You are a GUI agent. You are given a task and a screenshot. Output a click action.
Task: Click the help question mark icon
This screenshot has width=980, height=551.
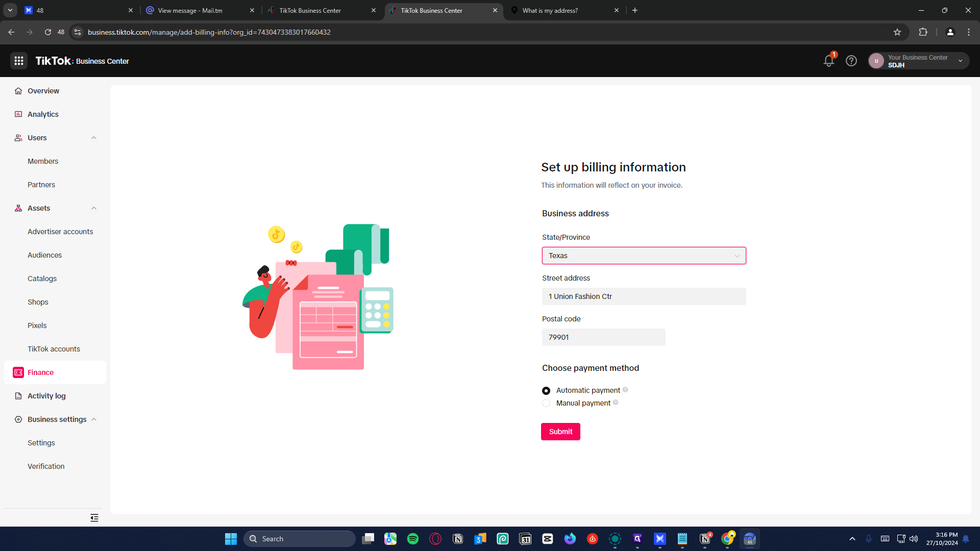851,61
